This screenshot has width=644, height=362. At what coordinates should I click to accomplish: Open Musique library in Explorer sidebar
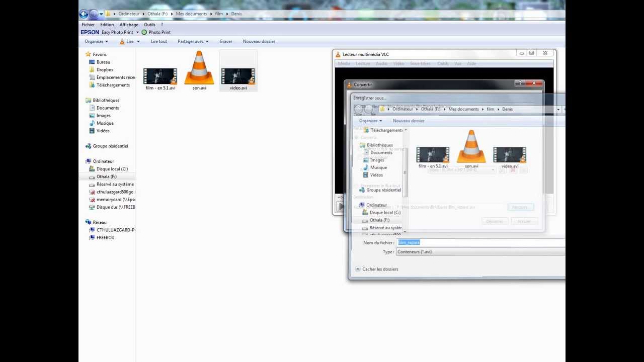tap(101, 123)
